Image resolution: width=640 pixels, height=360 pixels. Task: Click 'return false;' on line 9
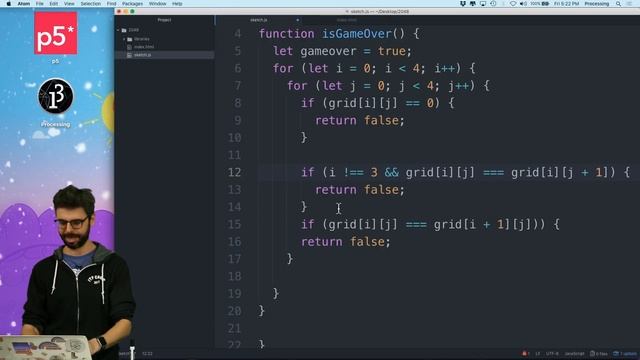(360, 120)
